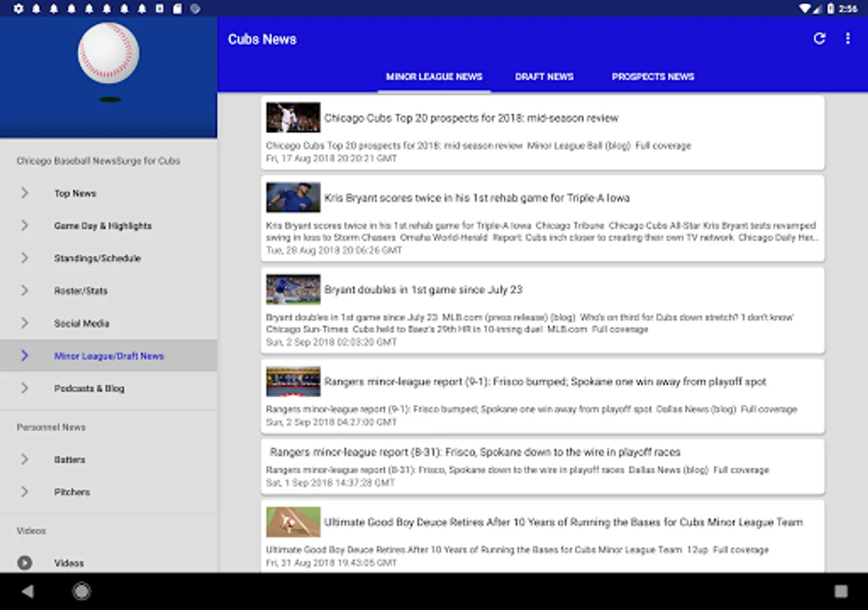
Task: Expand the Minor League/Draft News chevron
Action: pos(25,356)
